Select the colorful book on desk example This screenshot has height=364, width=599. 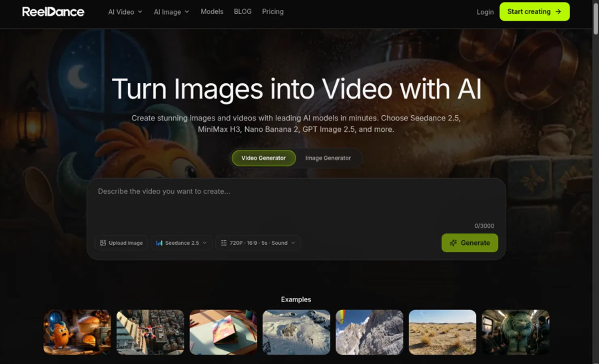[x=223, y=332]
